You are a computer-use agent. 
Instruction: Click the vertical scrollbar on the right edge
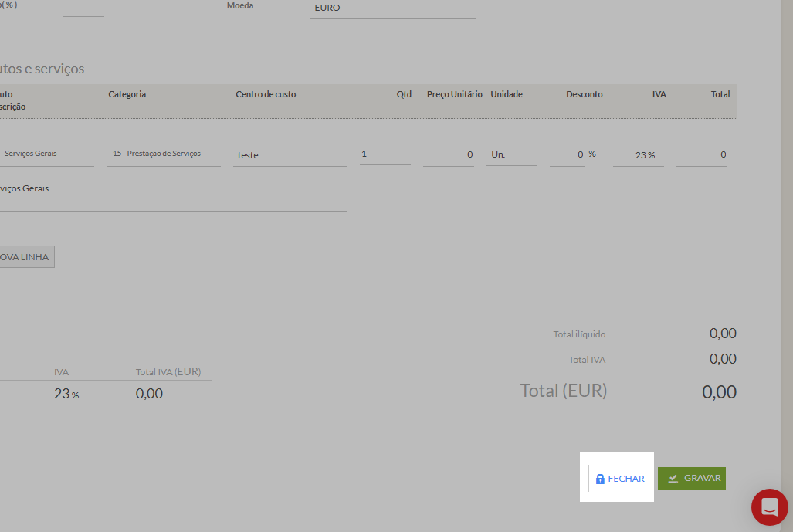tap(787, 232)
